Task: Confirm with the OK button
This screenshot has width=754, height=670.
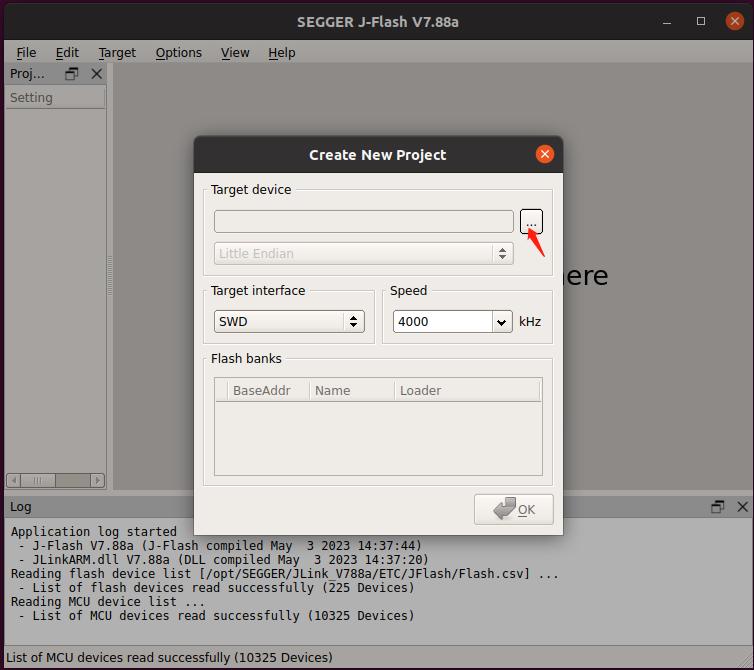Action: [514, 509]
